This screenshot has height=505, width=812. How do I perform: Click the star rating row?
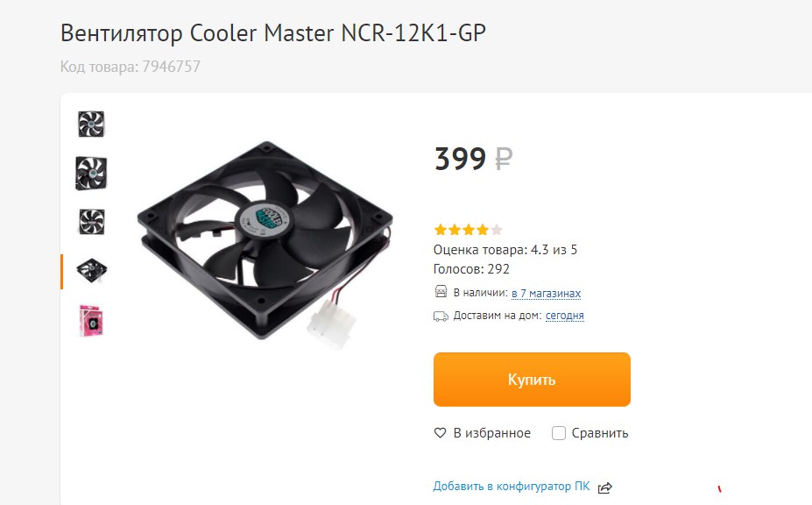point(468,230)
